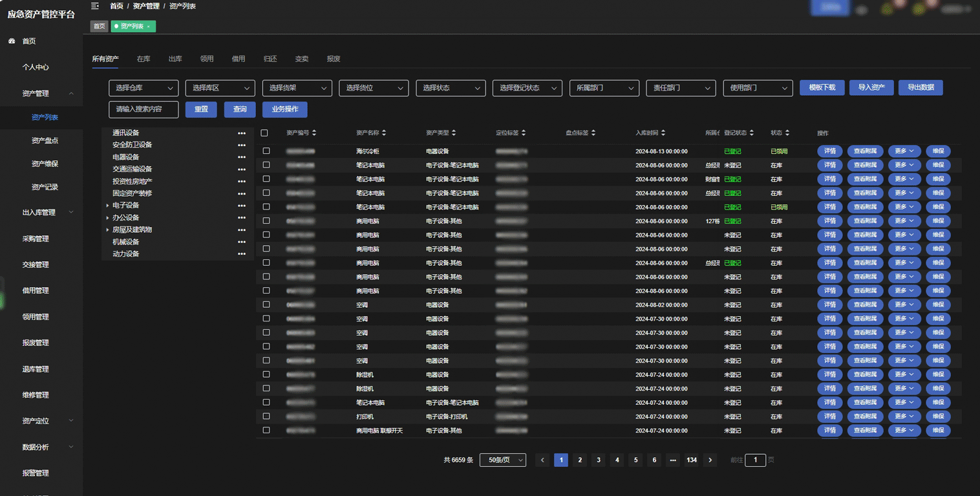Open the three-dot menu for 通讯设备

pyautogui.click(x=242, y=133)
